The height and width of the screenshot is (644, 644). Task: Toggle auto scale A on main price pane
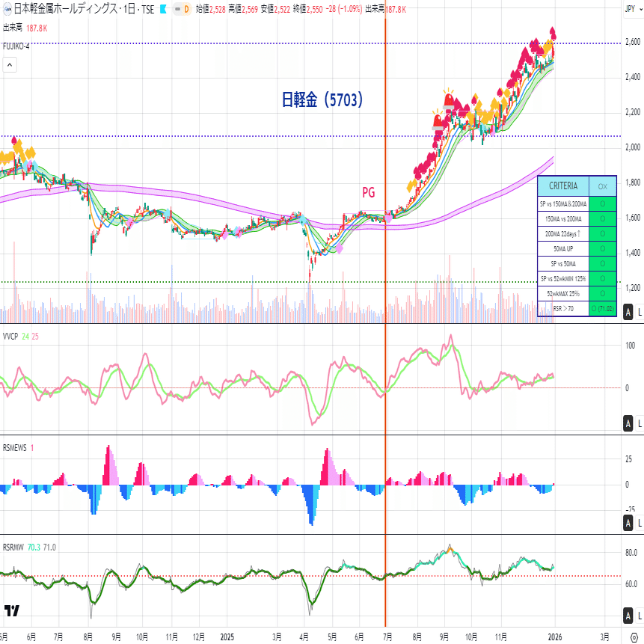pyautogui.click(x=628, y=312)
